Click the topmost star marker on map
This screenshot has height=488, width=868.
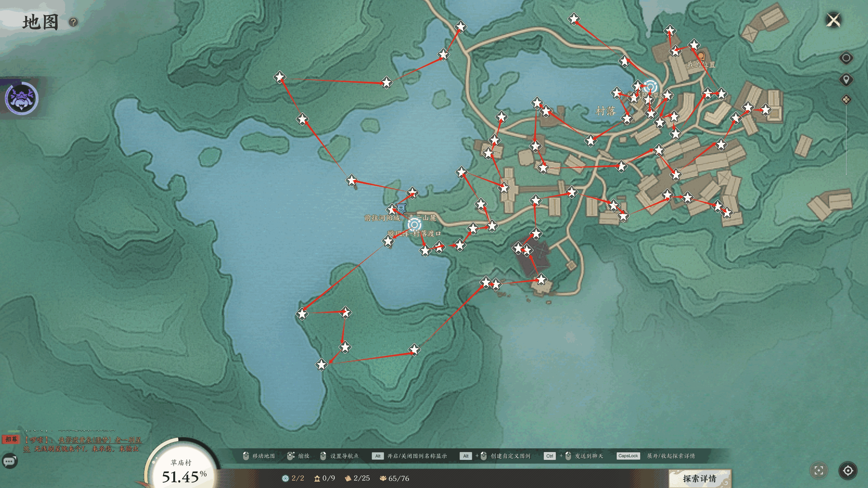(574, 19)
